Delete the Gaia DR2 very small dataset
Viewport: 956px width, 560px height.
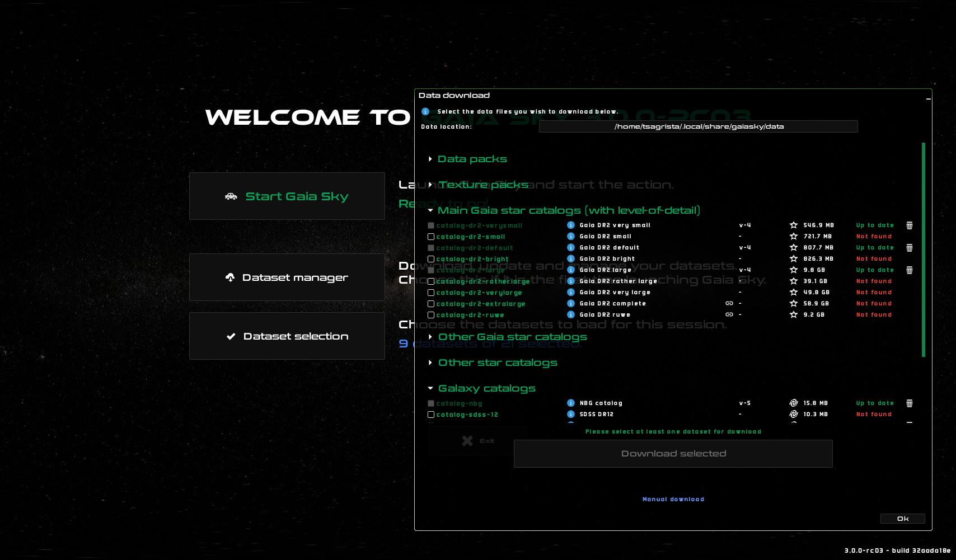coord(910,225)
